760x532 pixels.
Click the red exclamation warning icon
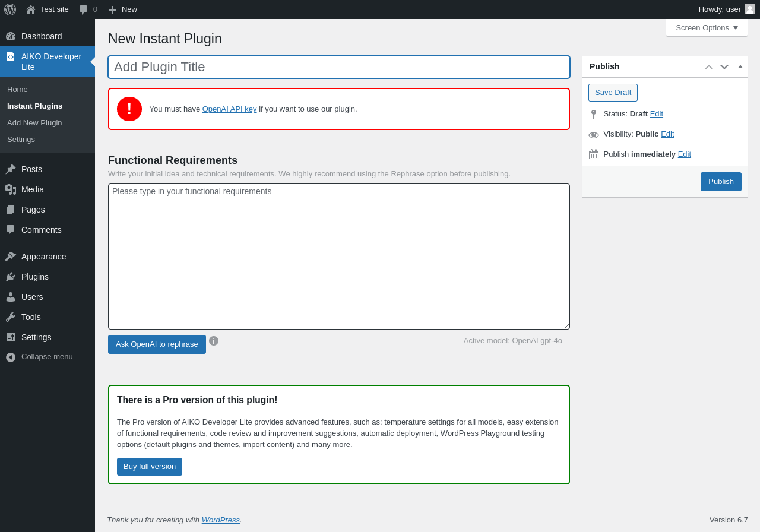(129, 109)
